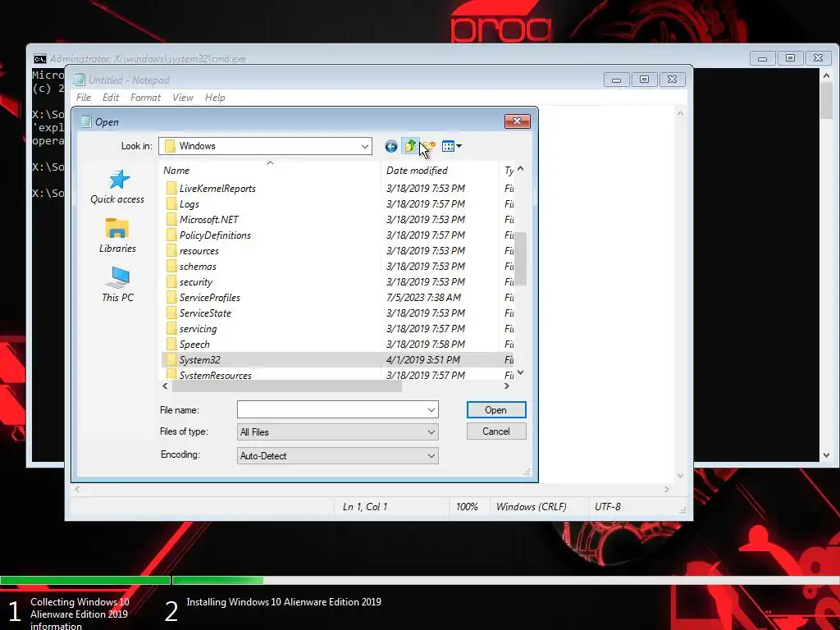Select the Logs folder icon
Image resolution: width=840 pixels, height=630 pixels.
[x=171, y=203]
